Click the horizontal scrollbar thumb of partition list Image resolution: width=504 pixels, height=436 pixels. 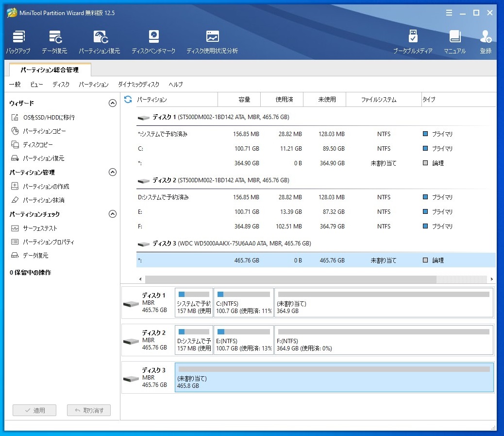click(290, 279)
